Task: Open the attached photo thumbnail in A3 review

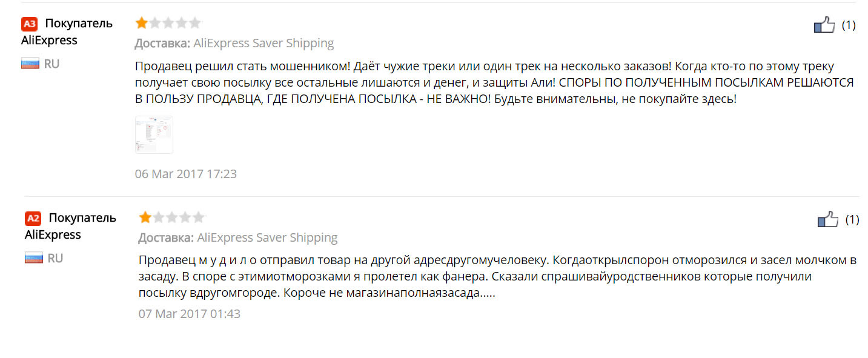Action: (154, 134)
